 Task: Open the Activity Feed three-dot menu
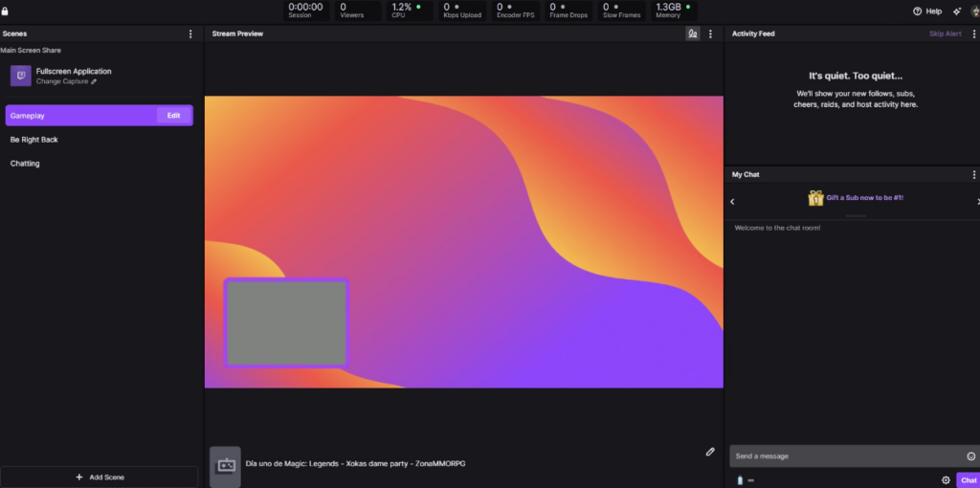coord(973,33)
